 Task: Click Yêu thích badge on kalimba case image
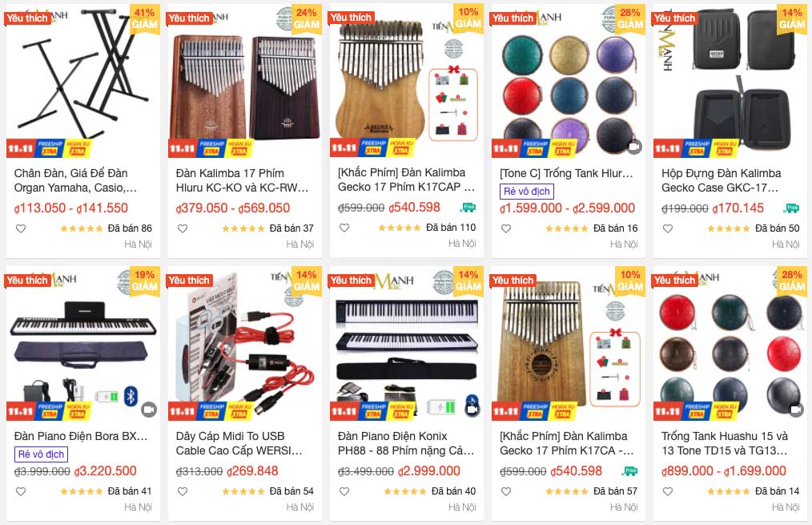675,18
